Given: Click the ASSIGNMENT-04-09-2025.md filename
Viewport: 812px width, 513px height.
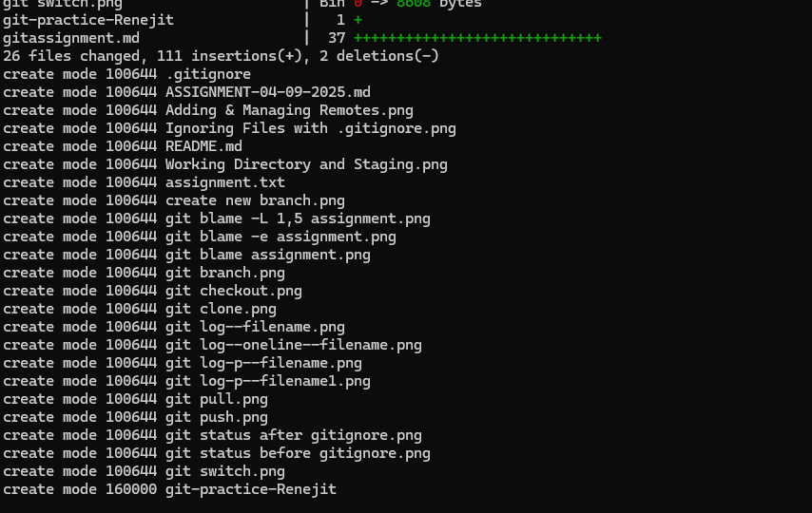Looking at the screenshot, I should (267, 92).
